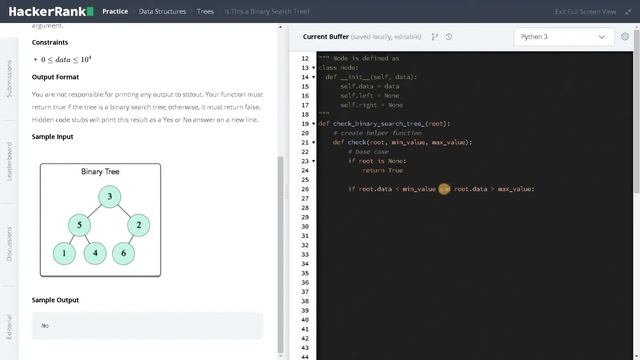Place cursor on 'return True' line
The height and width of the screenshot is (360, 640).
382,171
